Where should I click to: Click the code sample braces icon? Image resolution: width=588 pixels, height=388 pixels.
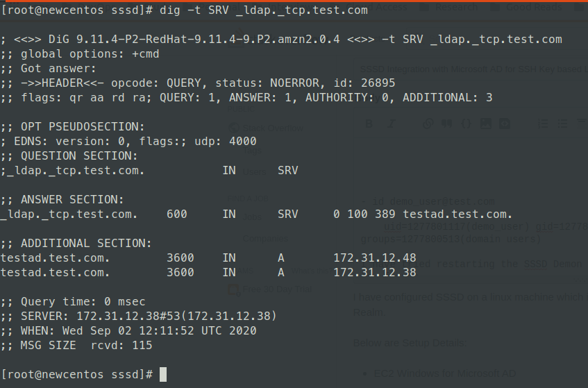click(x=466, y=124)
